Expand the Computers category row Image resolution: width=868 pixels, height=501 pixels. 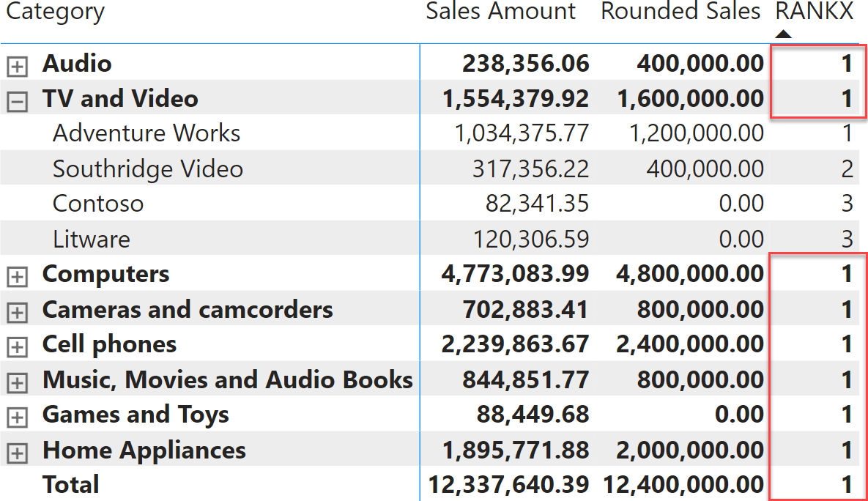pyautogui.click(x=17, y=277)
